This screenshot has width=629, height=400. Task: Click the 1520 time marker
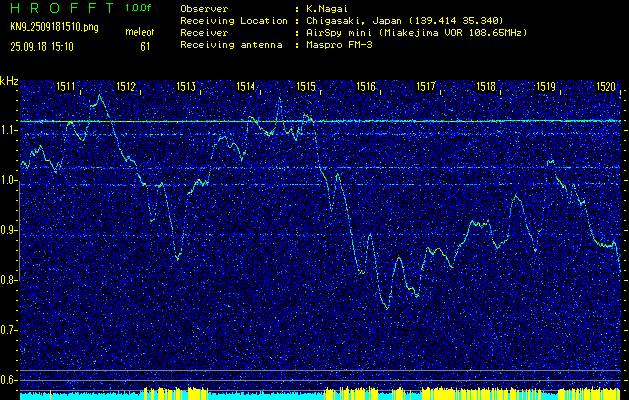[x=606, y=86]
